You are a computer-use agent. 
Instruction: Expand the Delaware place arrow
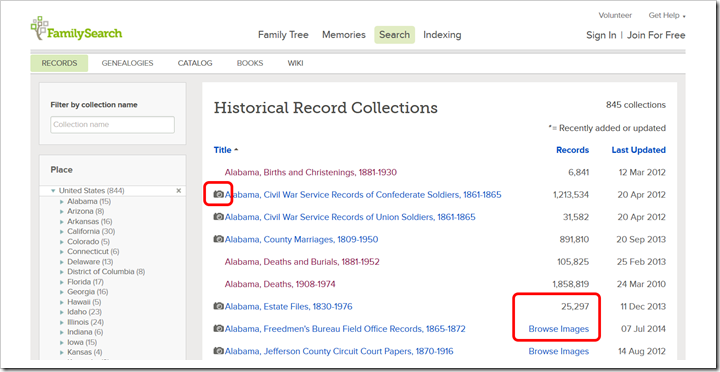(x=62, y=262)
